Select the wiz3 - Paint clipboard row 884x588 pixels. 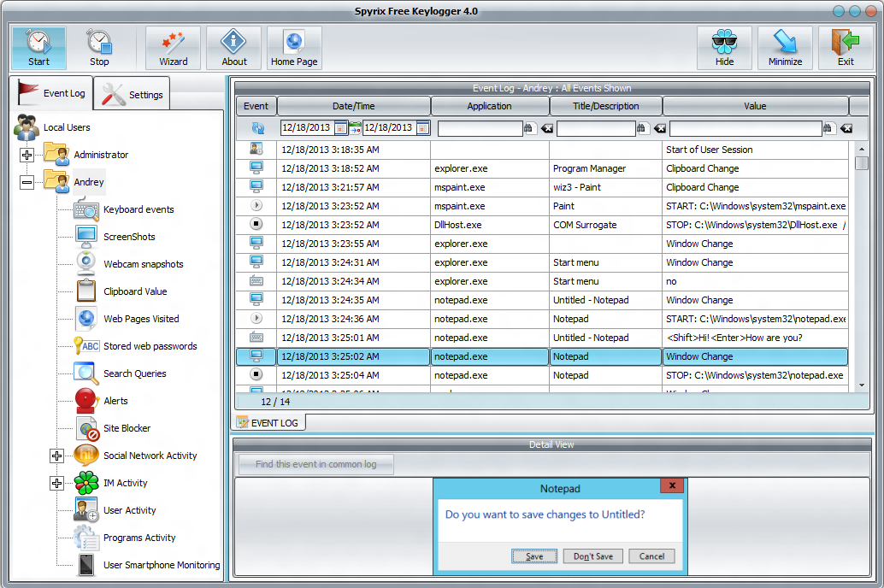click(542, 187)
